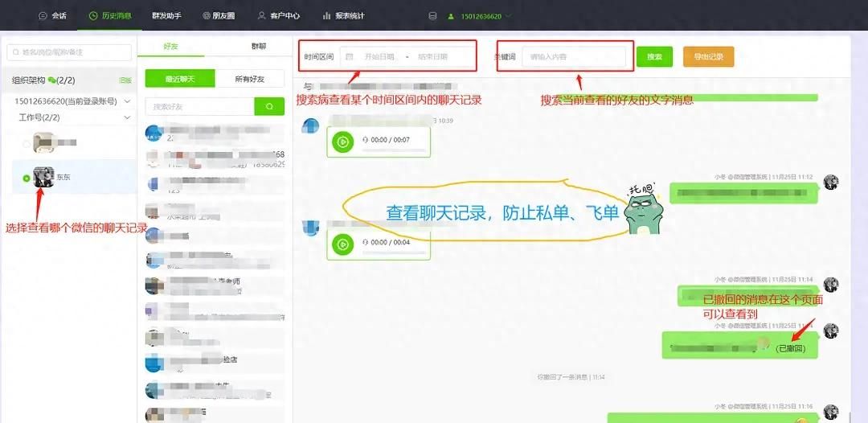Click the 东东 account avatar

pos(43,177)
